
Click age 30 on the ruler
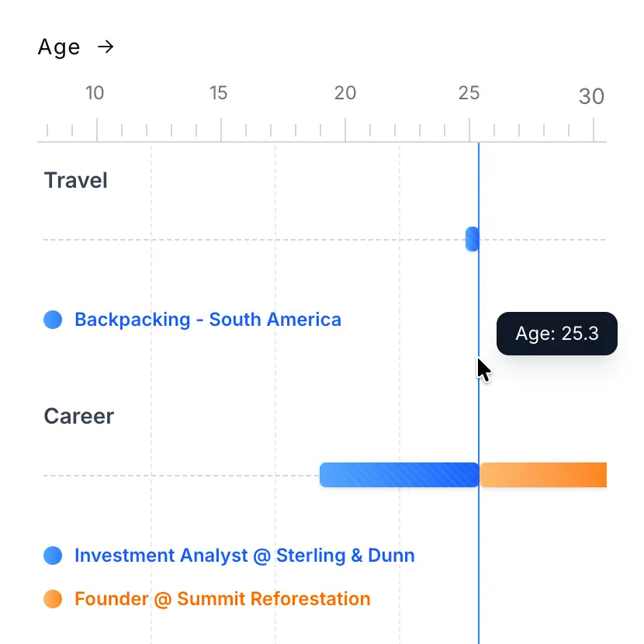[591, 96]
